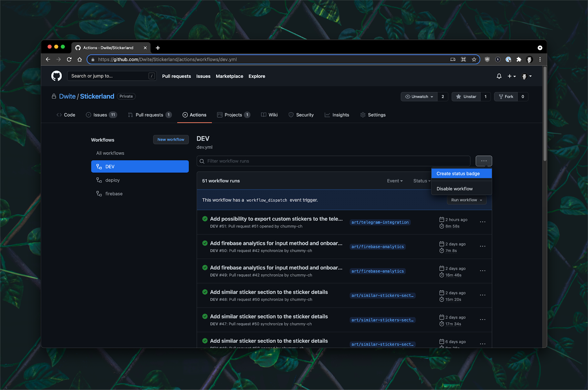Click the Fork button
This screenshot has width=588, height=390.
(506, 97)
